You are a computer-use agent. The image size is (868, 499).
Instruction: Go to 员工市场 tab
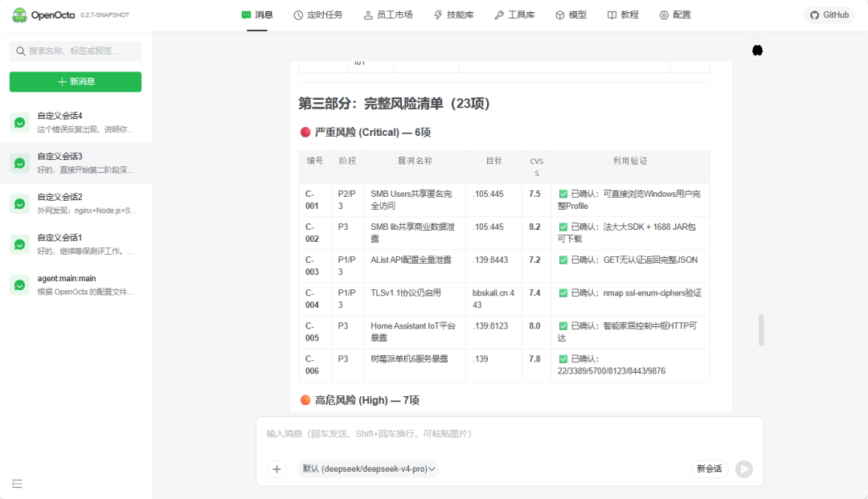coord(388,15)
